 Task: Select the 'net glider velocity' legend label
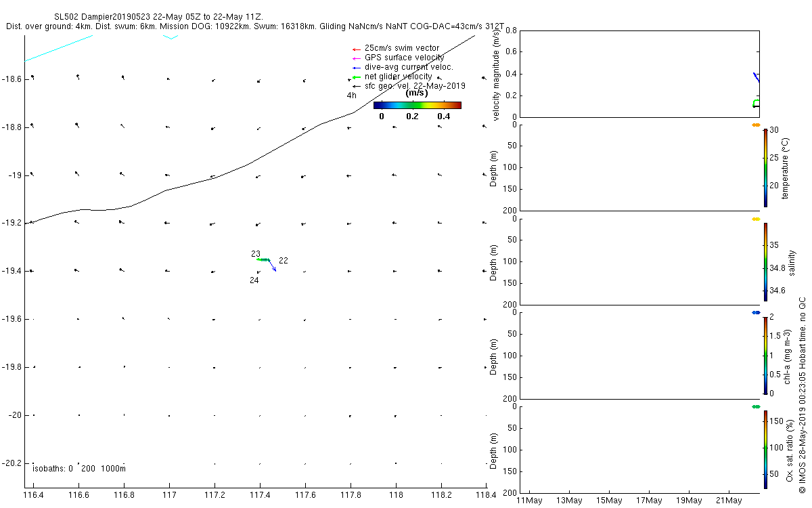coord(398,77)
